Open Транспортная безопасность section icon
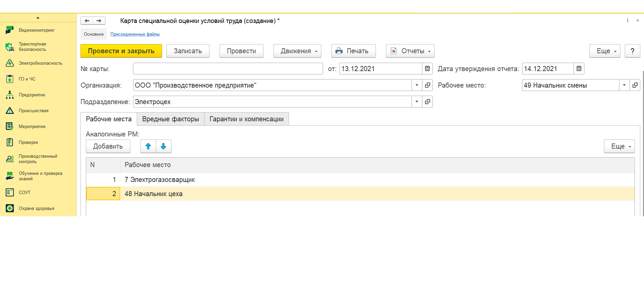 (x=10, y=47)
